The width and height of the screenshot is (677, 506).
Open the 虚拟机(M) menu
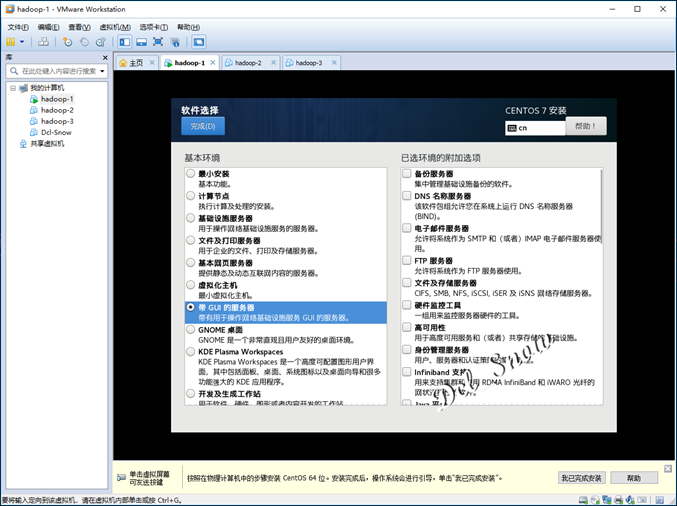(x=115, y=27)
